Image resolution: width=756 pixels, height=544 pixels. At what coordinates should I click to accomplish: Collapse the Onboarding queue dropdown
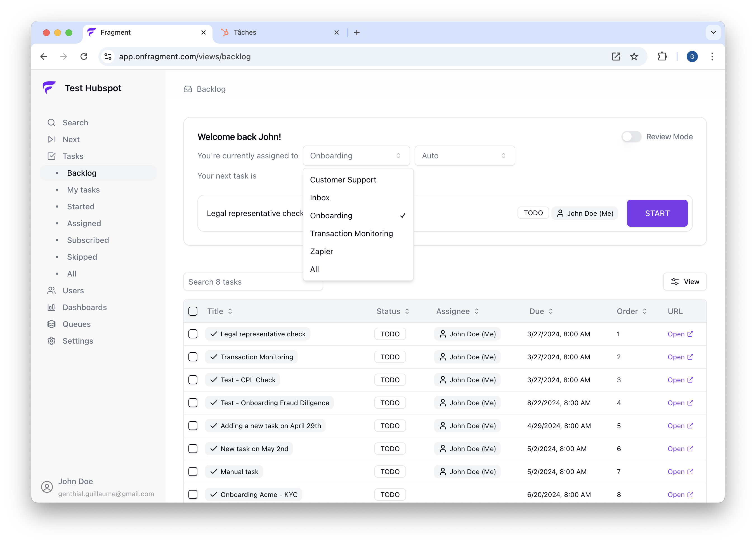point(356,155)
